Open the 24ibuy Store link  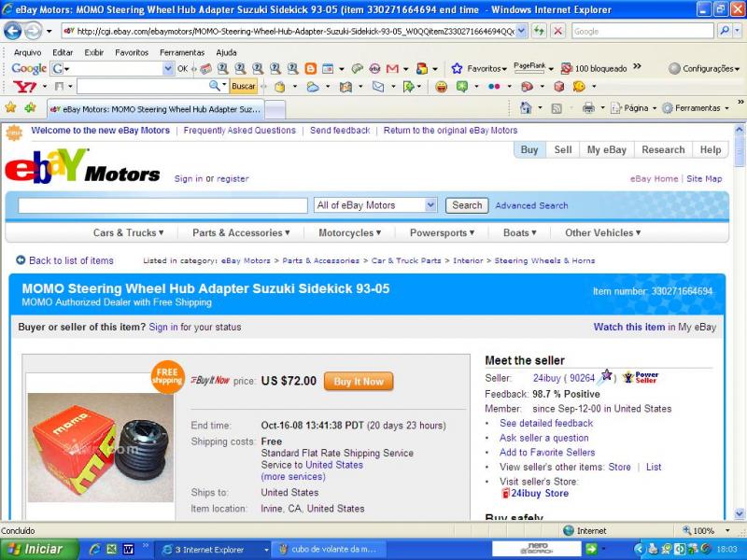coord(540,494)
